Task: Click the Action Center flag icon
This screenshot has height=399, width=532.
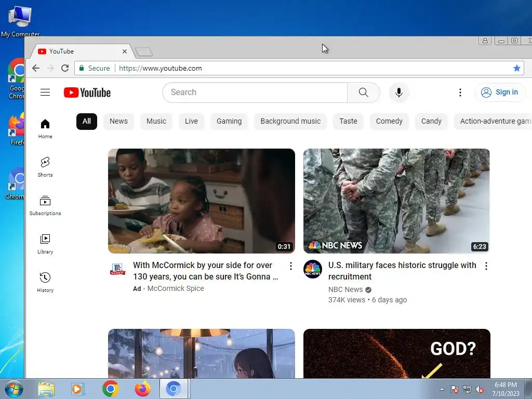Action: coord(455,389)
